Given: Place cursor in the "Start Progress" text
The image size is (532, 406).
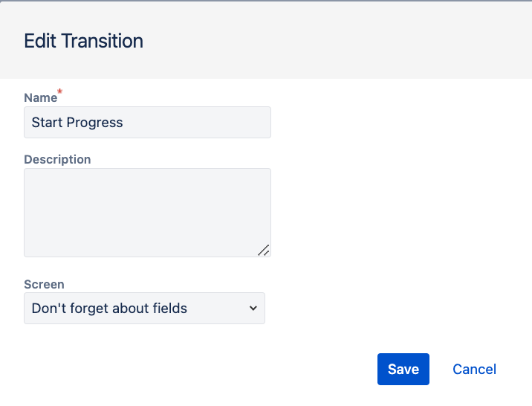Looking at the screenshot, I should click(x=77, y=123).
